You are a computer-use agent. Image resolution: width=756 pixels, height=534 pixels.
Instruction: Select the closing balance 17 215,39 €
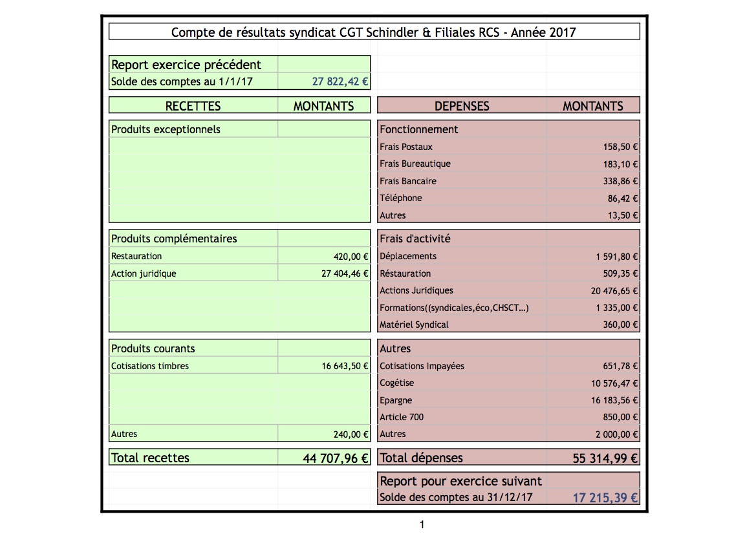pos(605,498)
